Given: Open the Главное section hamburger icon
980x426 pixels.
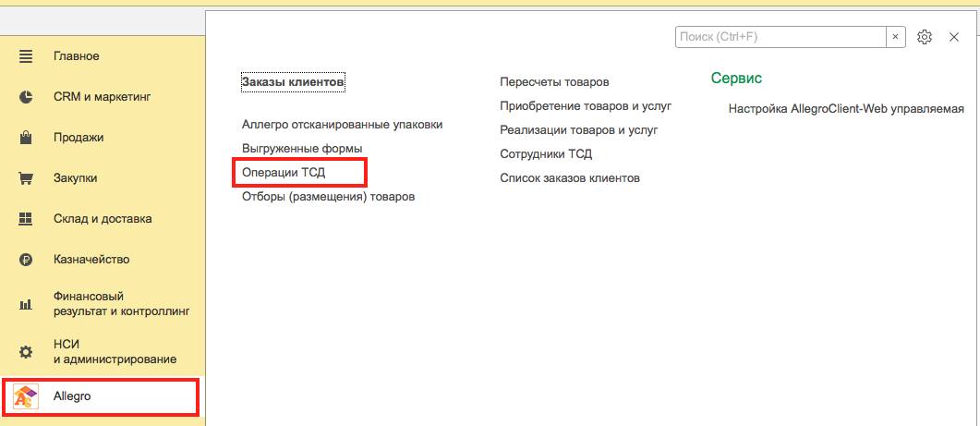Looking at the screenshot, I should point(26,56).
